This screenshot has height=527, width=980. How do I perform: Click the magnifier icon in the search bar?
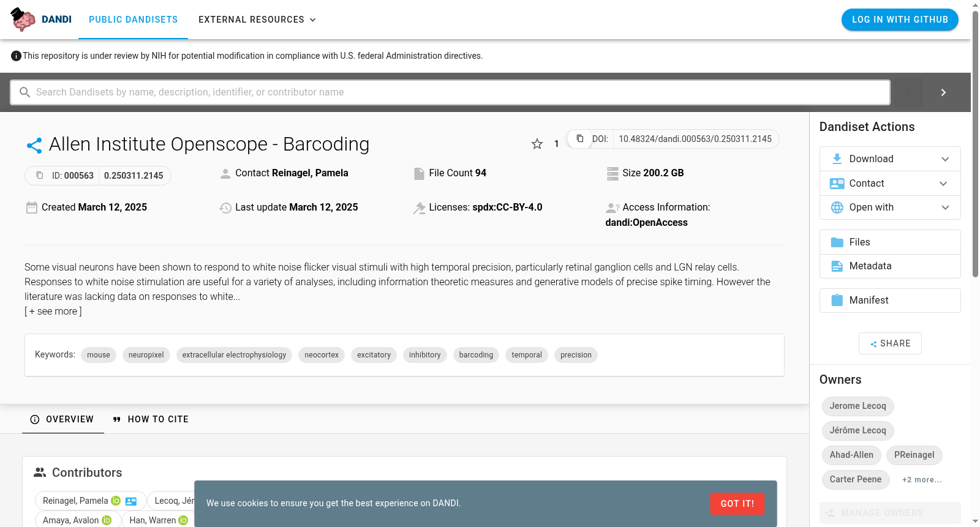pos(24,92)
